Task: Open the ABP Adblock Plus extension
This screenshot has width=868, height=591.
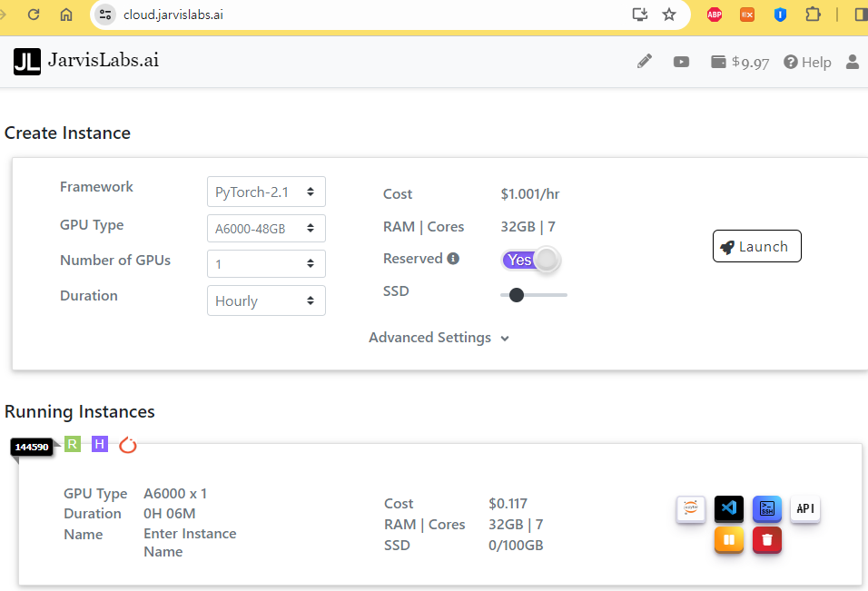Action: (715, 15)
